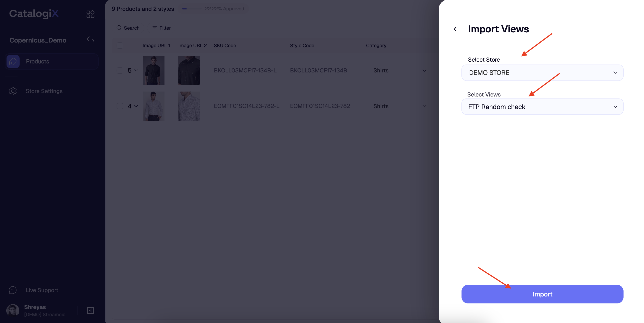This screenshot has width=644, height=323.
Task: Click the approval progress bar at top
Action: (192, 9)
